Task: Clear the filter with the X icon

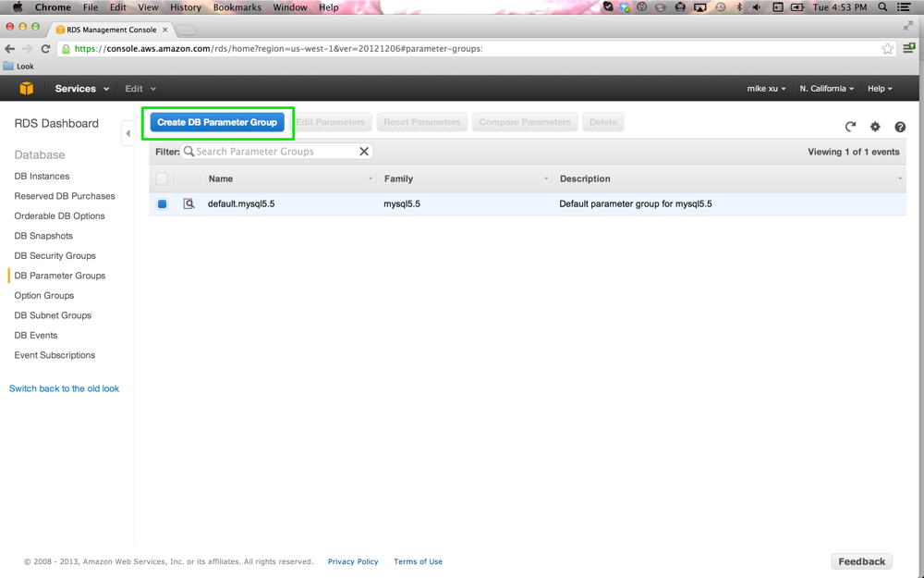Action: [364, 152]
